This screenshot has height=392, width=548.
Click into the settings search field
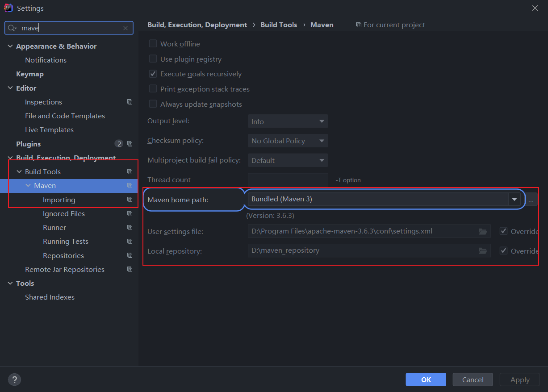click(69, 28)
